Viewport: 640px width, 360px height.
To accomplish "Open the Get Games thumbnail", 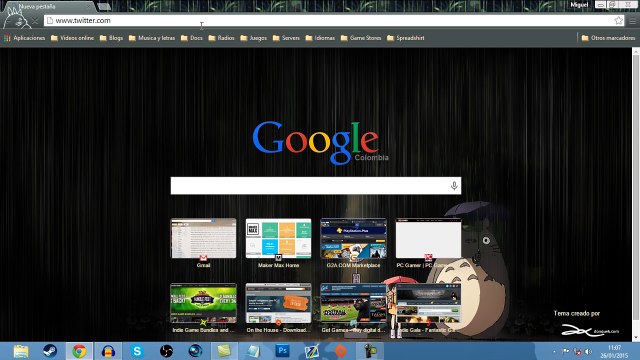I will [353, 303].
